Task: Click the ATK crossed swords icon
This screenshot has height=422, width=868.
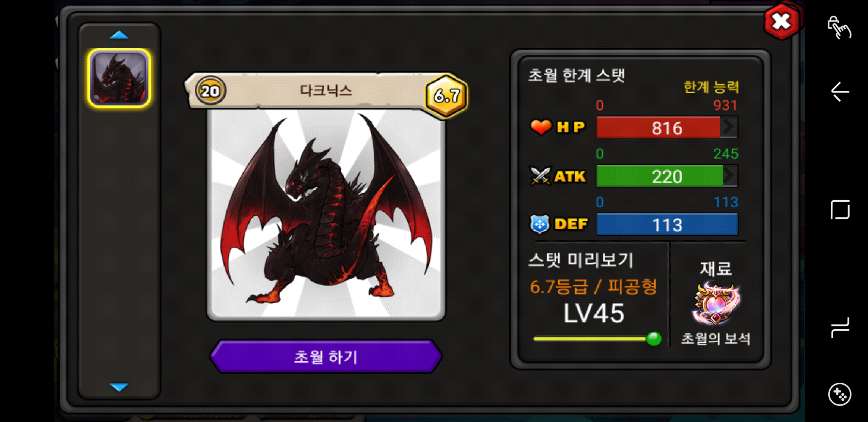Action: tap(540, 176)
